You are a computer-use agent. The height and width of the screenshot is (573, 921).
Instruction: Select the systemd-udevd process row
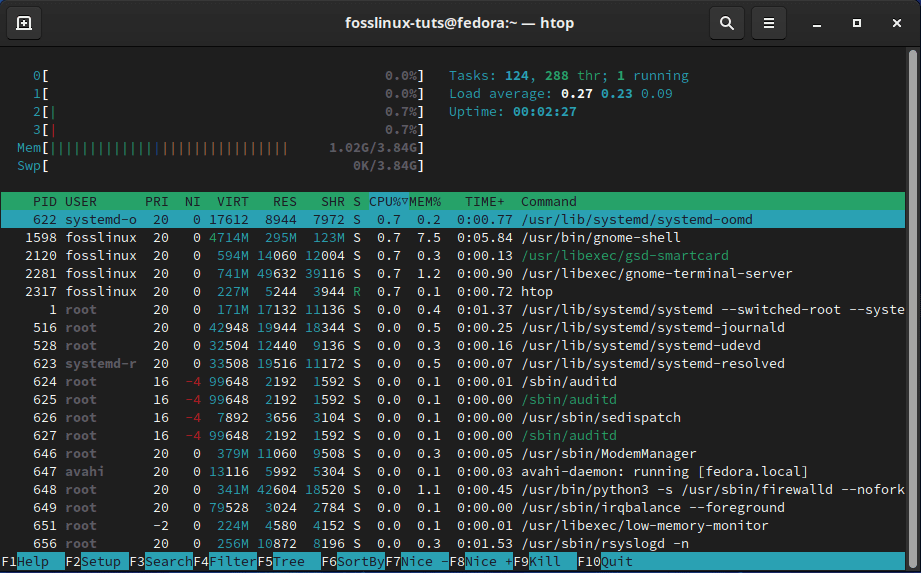tap(453, 346)
